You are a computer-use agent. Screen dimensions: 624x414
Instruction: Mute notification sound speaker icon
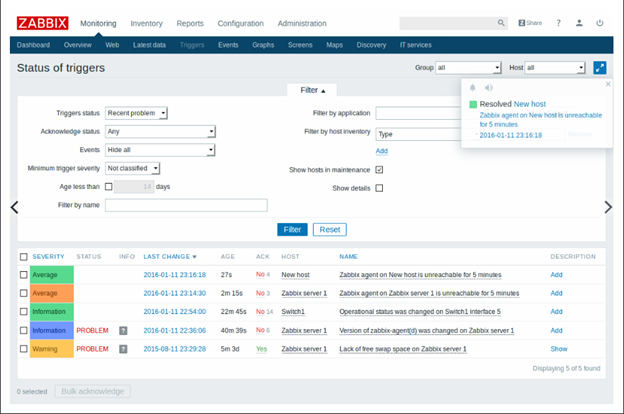click(489, 88)
